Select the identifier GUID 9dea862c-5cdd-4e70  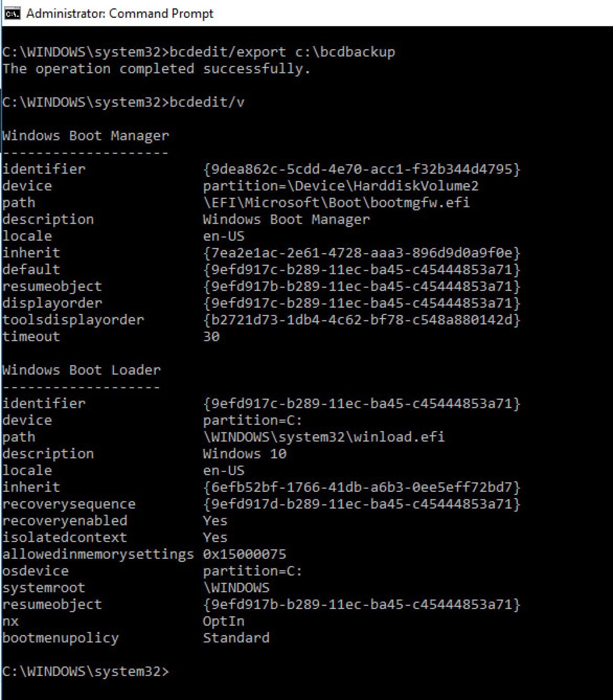coord(362,168)
